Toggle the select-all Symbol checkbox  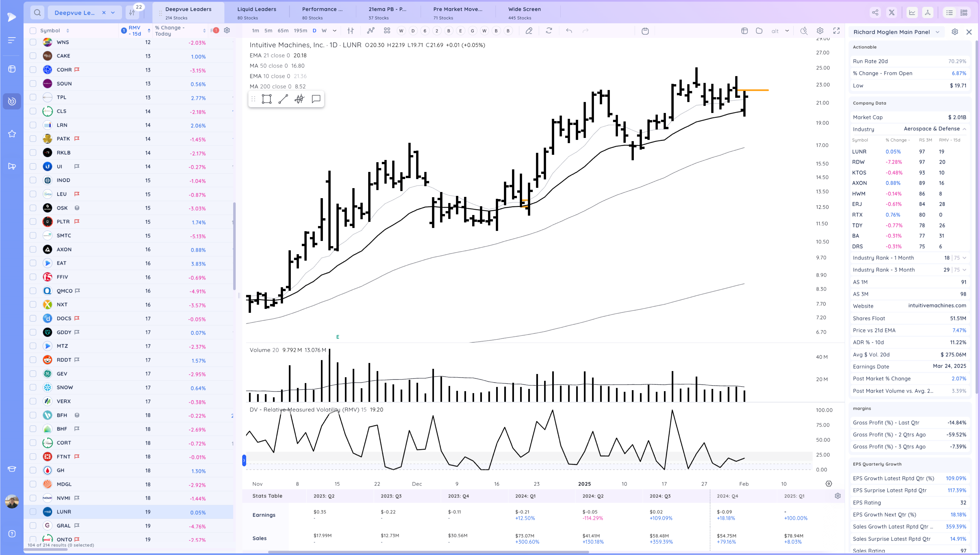[x=33, y=31]
